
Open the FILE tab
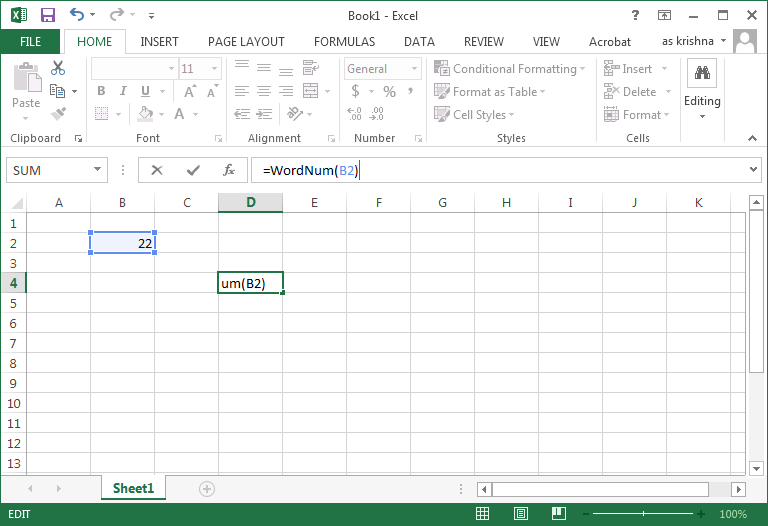(30, 42)
